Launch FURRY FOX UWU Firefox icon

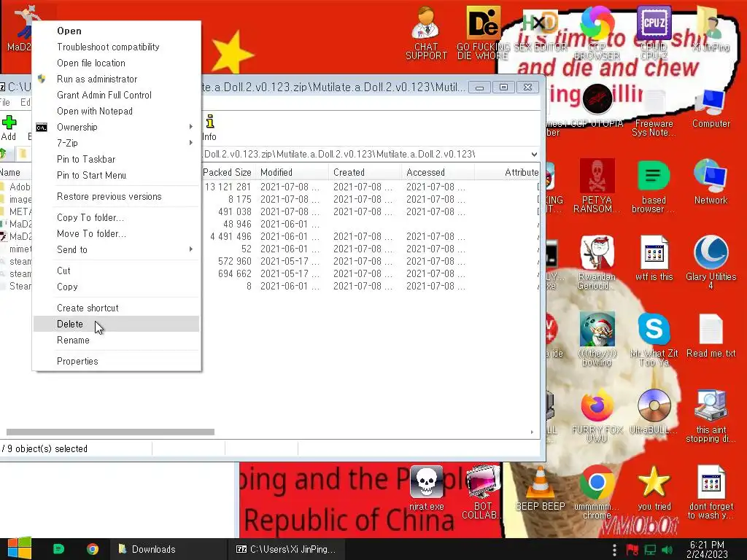(x=597, y=415)
